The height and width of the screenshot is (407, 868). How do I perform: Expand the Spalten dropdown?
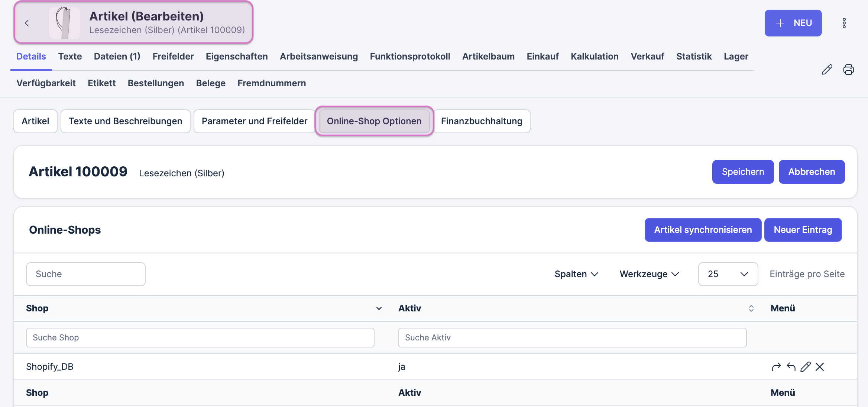(576, 274)
